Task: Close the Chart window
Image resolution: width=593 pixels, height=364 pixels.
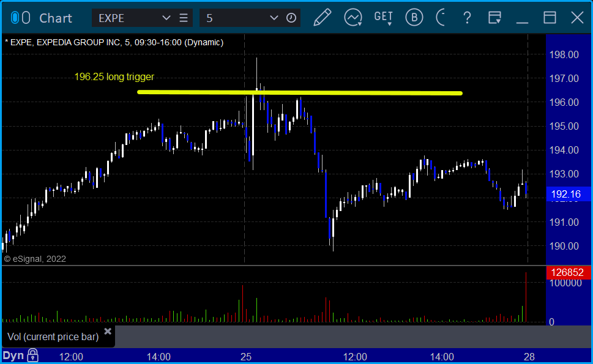Action: coord(577,18)
